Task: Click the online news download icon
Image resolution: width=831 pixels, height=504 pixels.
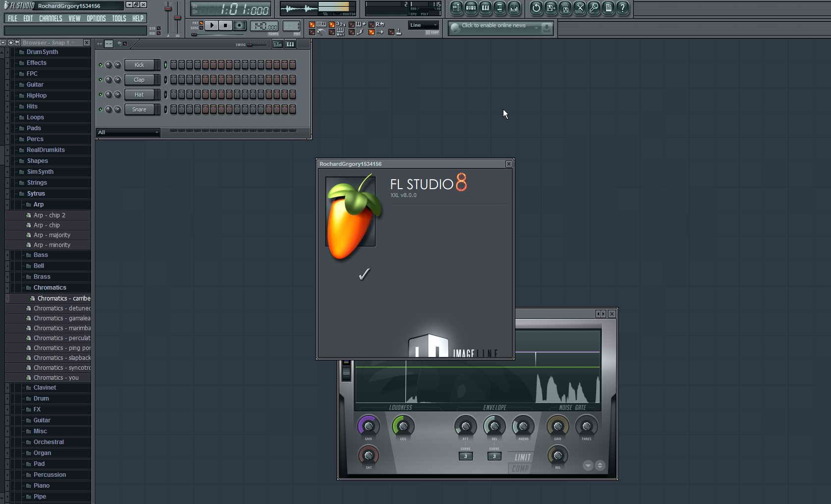Action: [x=547, y=28]
